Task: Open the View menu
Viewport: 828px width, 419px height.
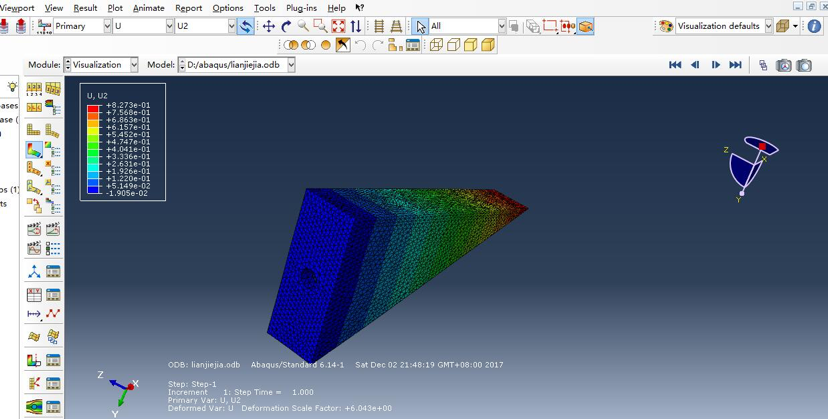Action: [53, 8]
